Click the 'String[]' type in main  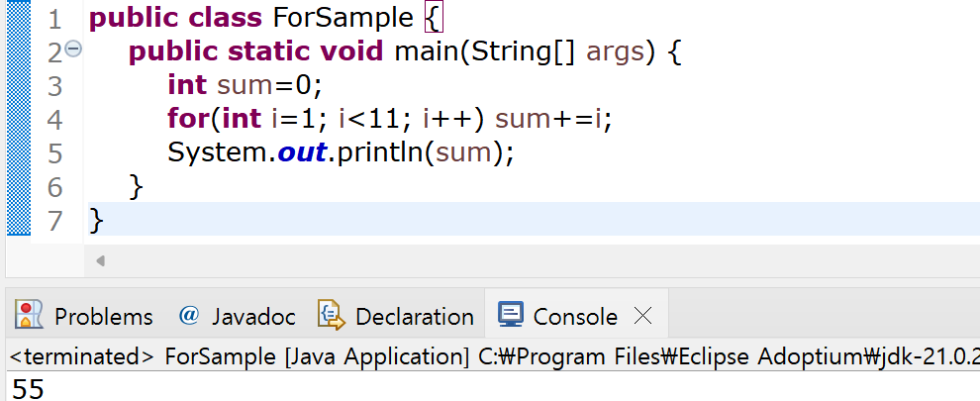pos(523,53)
